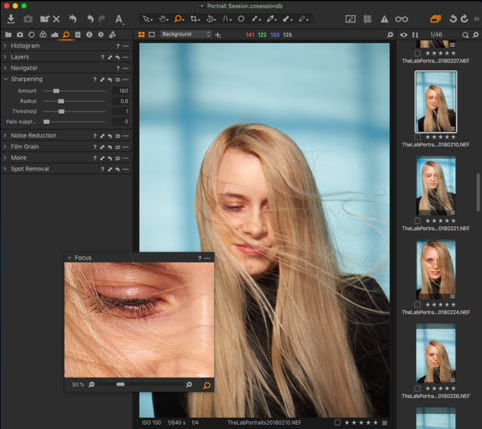Switch viewer to multi-view grid mode
Viewport: 482px width, 429px height.
pyautogui.click(x=141, y=34)
